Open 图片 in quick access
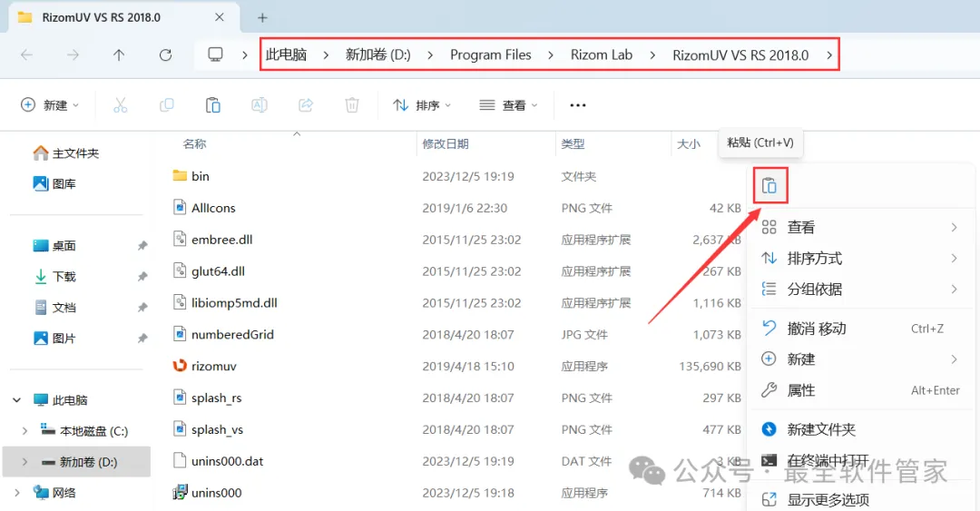Viewport: 980px width, 511px height. pyautogui.click(x=54, y=339)
